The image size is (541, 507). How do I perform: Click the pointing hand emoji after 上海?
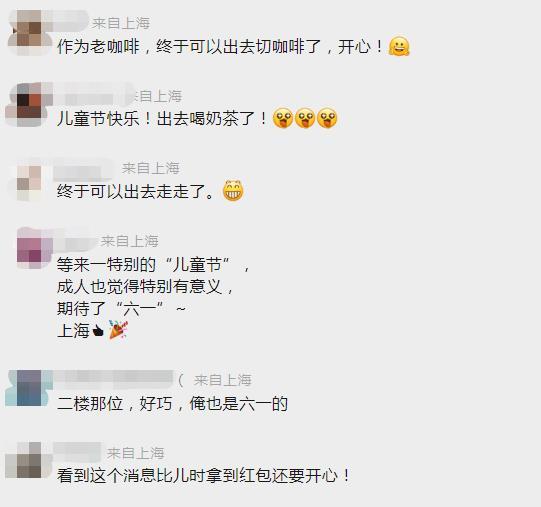pyautogui.click(x=98, y=331)
